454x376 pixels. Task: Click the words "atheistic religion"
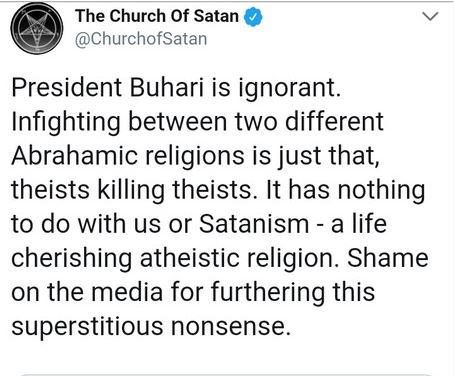(x=237, y=258)
